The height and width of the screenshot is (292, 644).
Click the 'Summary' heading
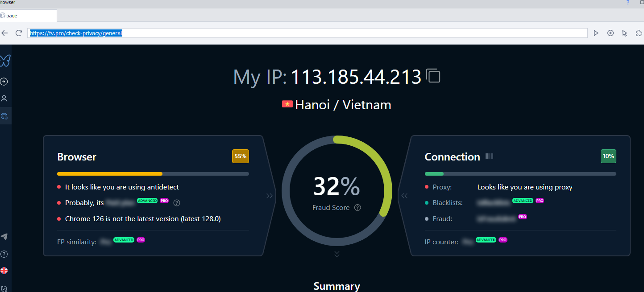tap(337, 286)
